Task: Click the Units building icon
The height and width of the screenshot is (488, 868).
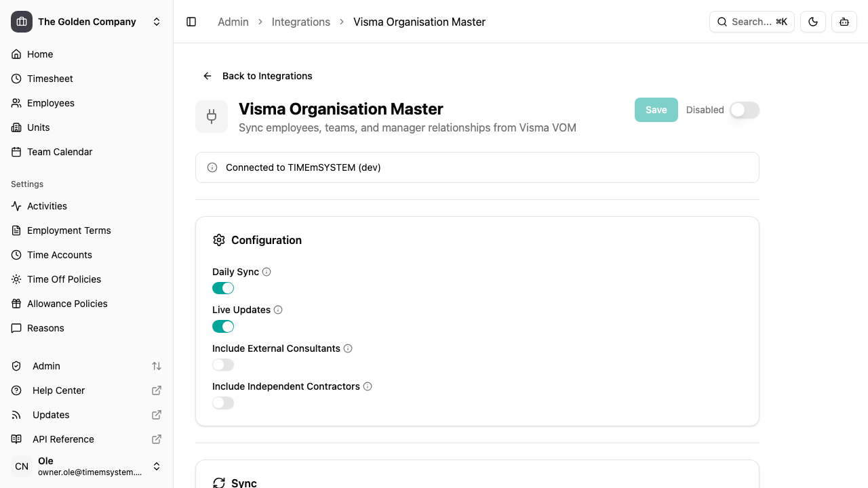Action: pyautogui.click(x=16, y=127)
